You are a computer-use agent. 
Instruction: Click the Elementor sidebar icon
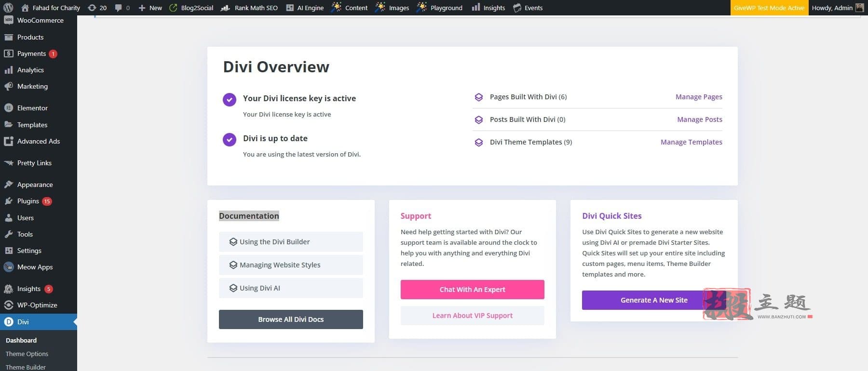[8, 108]
